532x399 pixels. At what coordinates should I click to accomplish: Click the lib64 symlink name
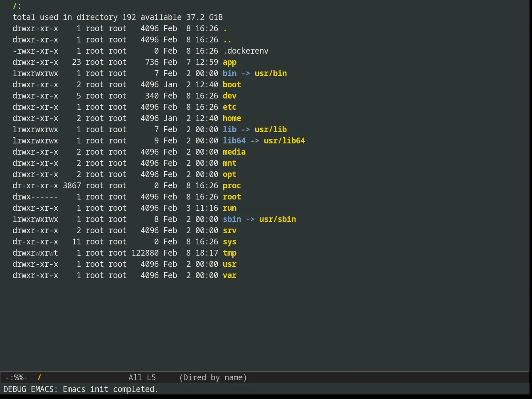tap(234, 141)
